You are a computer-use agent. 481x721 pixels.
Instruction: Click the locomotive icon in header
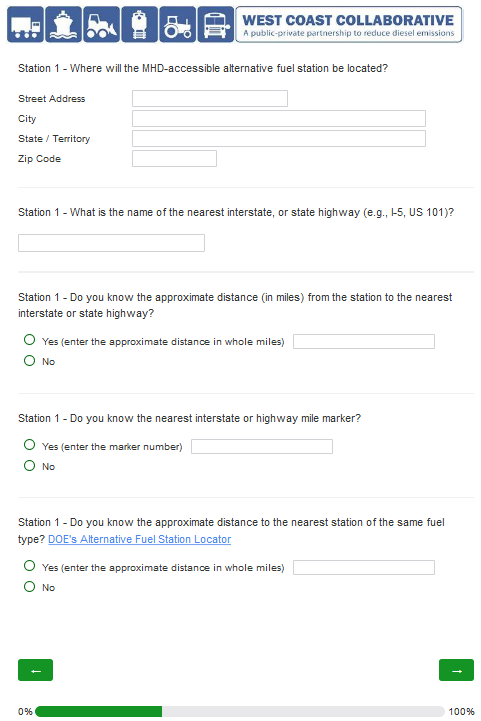tap(139, 24)
